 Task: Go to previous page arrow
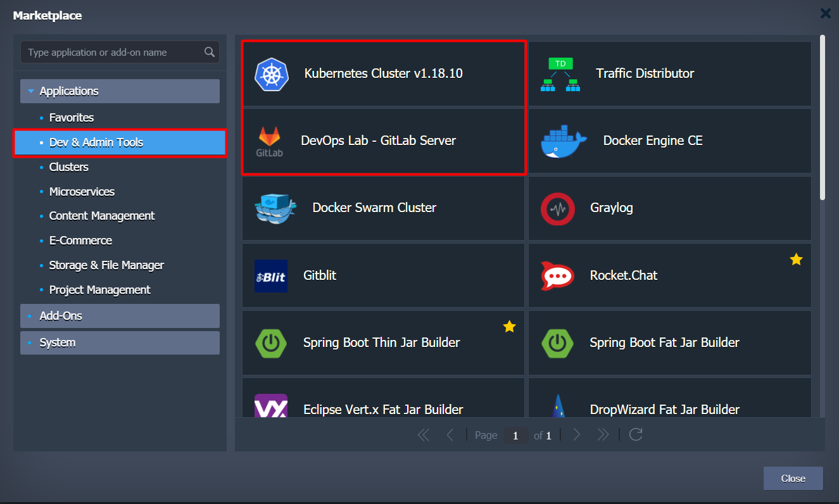pyautogui.click(x=450, y=434)
